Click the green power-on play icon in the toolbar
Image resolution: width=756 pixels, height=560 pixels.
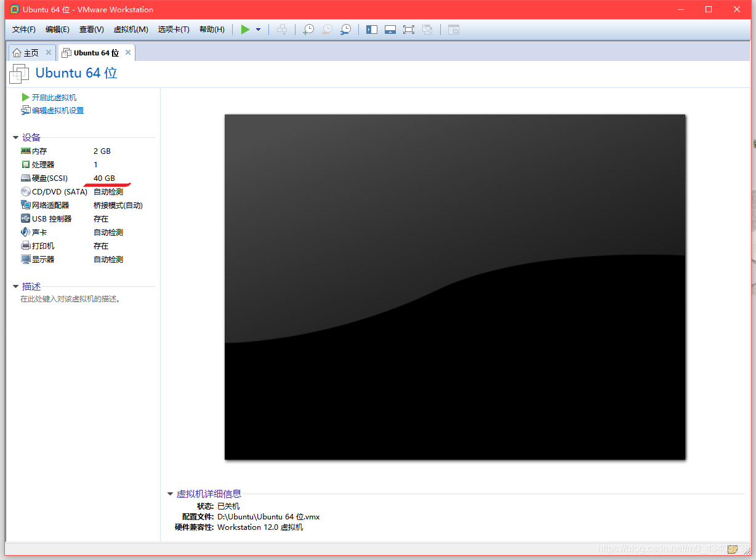pyautogui.click(x=245, y=30)
